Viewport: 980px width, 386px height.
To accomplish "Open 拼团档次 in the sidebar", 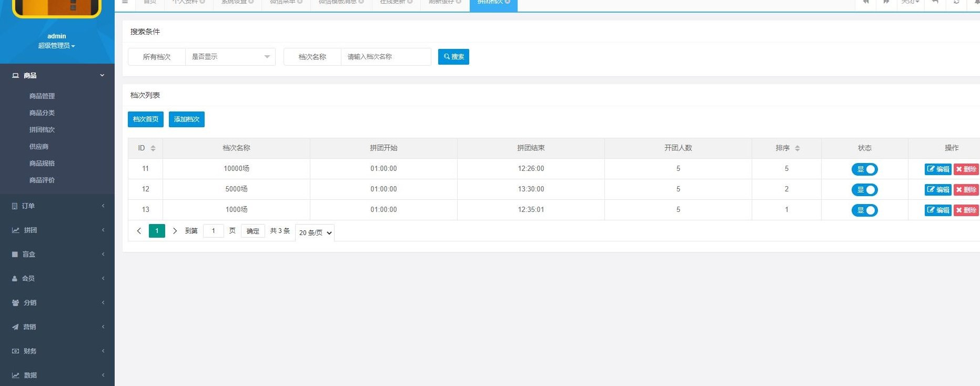I will coord(42,130).
